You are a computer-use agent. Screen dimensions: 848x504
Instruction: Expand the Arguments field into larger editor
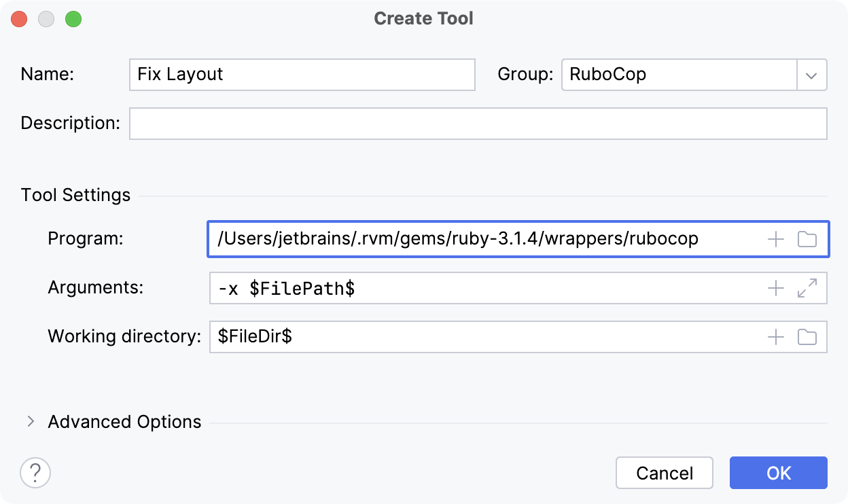click(x=807, y=288)
